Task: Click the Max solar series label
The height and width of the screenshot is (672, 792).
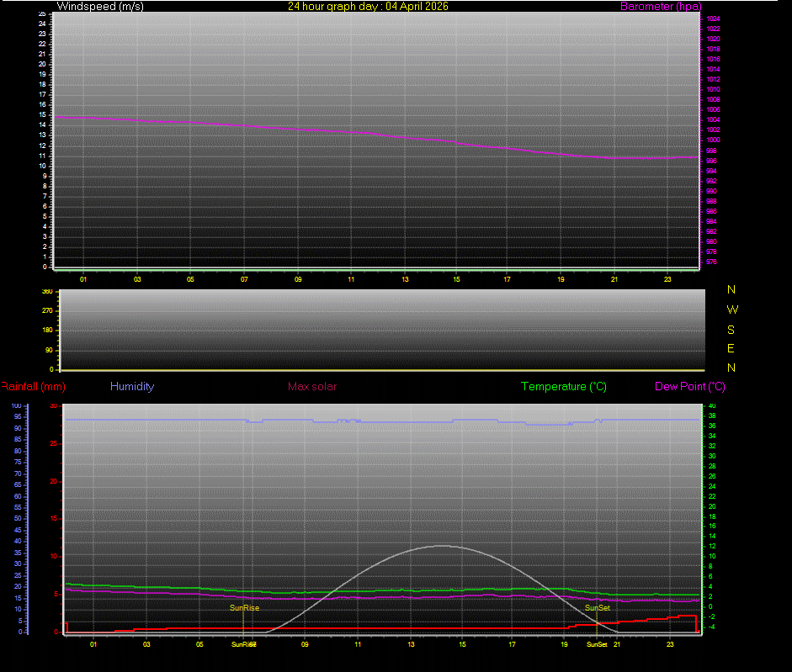Action: pyautogui.click(x=312, y=386)
